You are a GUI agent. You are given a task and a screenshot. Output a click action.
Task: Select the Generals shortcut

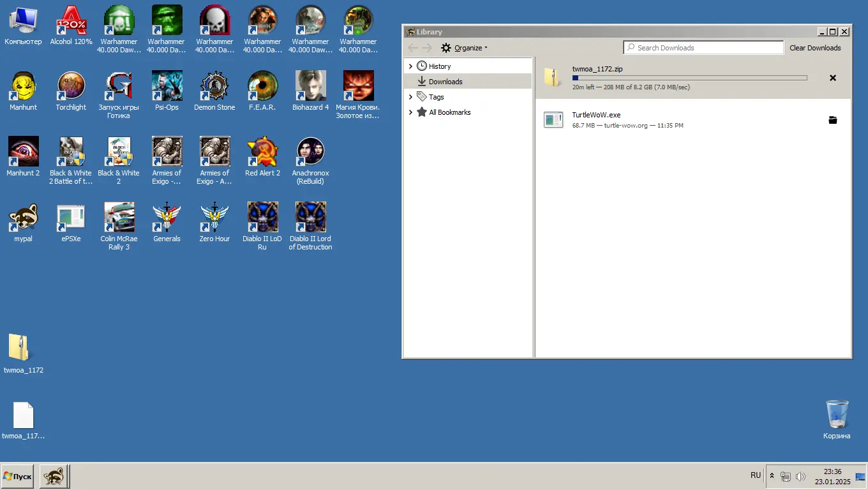click(167, 223)
